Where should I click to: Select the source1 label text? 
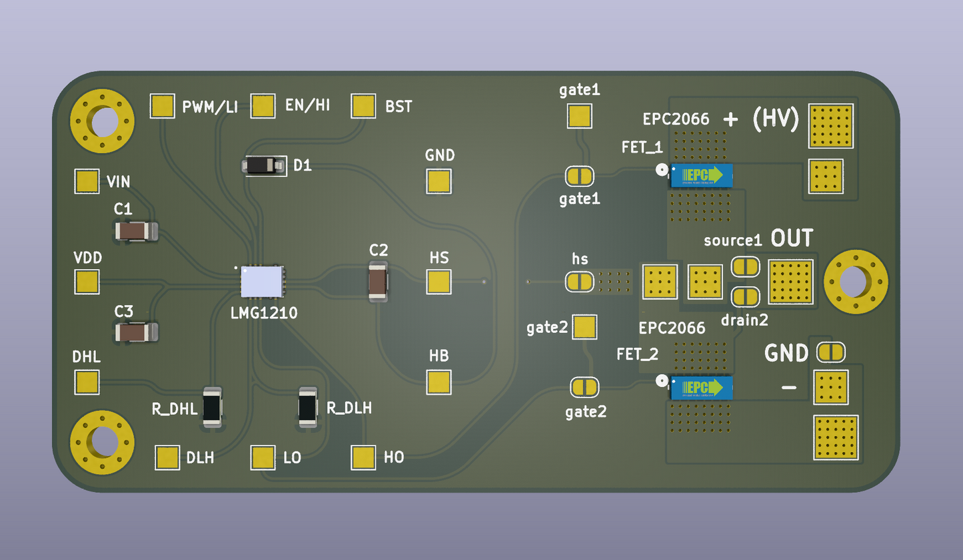pos(732,240)
